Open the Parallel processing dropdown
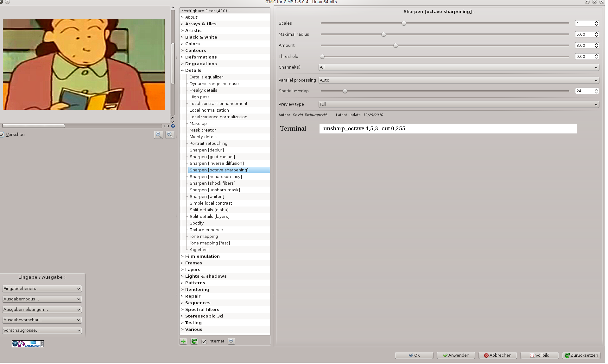The height and width of the screenshot is (364, 608). (x=459, y=80)
